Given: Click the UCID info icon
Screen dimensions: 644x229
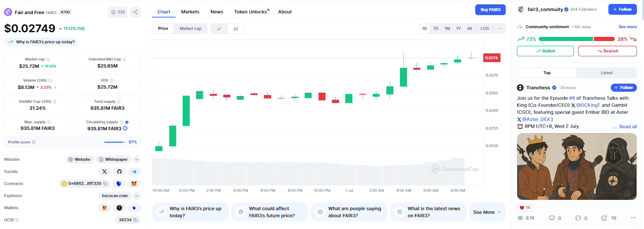Looking at the screenshot, I should coord(17,220).
